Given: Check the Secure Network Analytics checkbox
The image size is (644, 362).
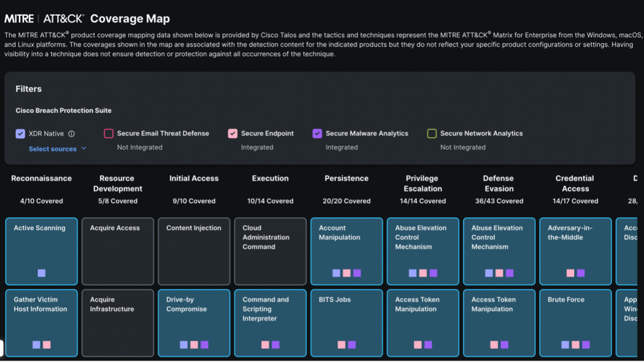Looking at the screenshot, I should pyautogui.click(x=431, y=133).
